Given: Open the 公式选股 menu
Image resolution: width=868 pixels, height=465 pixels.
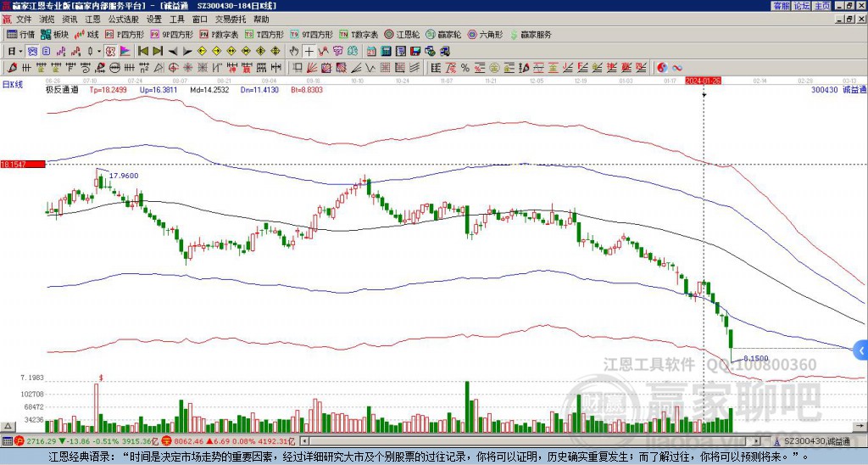Looking at the screenshot, I should pos(124,20).
